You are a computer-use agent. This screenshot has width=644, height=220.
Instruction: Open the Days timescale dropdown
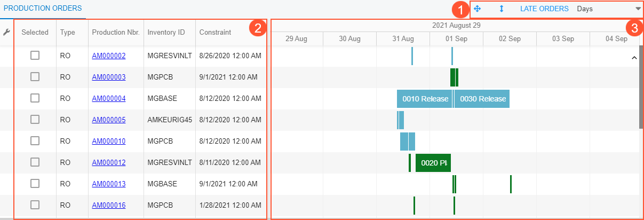coord(609,9)
